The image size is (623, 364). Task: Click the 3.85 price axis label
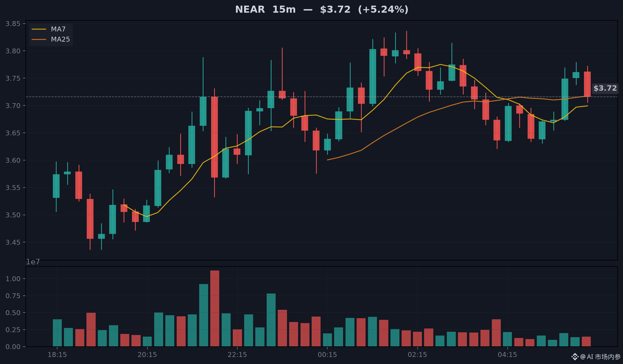13,24
